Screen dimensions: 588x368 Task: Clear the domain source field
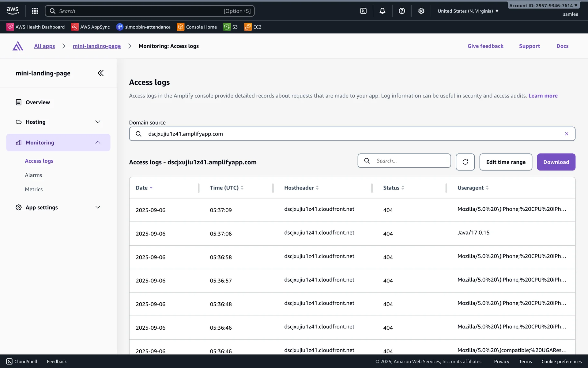point(566,134)
